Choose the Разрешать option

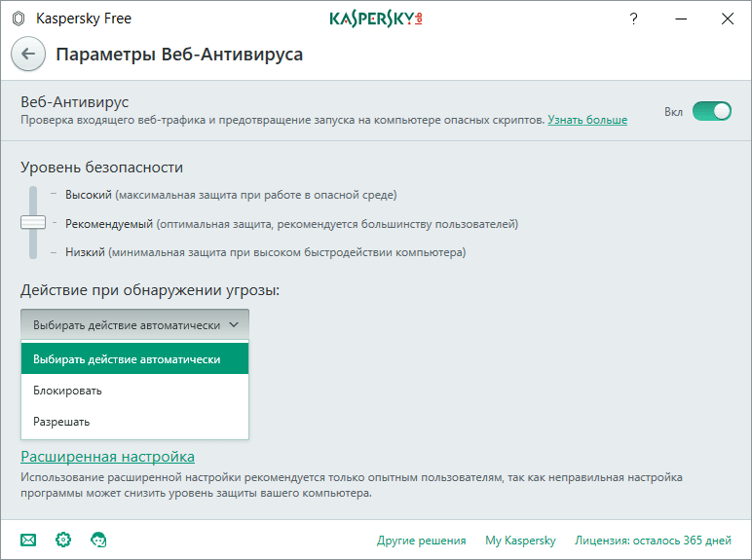pyautogui.click(x=134, y=422)
